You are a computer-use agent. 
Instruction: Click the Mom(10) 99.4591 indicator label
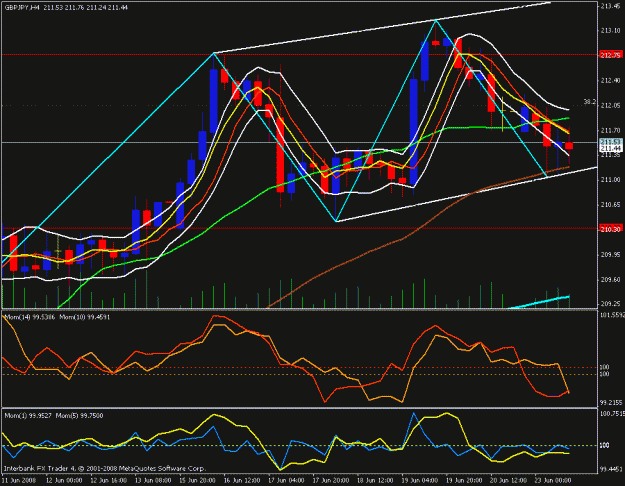click(x=85, y=317)
